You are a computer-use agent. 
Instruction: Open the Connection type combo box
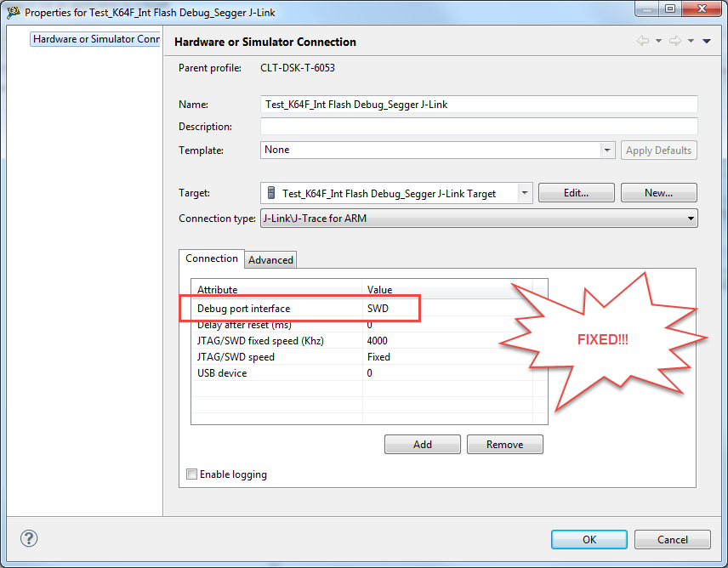479,219
